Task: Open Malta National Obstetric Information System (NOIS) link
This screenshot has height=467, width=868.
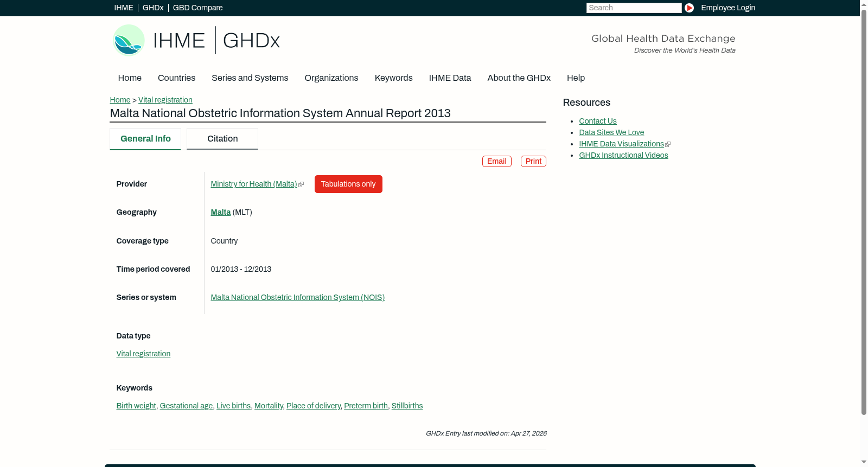Action: [x=298, y=297]
